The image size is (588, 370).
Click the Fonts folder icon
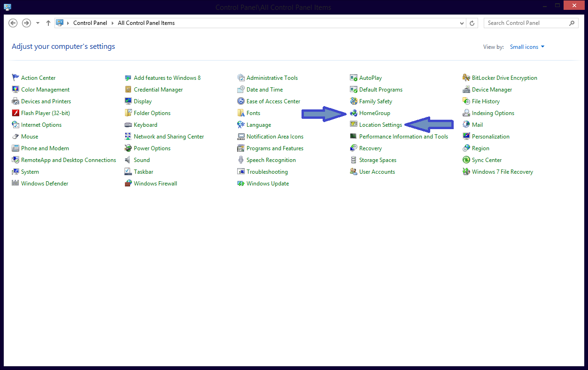click(241, 113)
